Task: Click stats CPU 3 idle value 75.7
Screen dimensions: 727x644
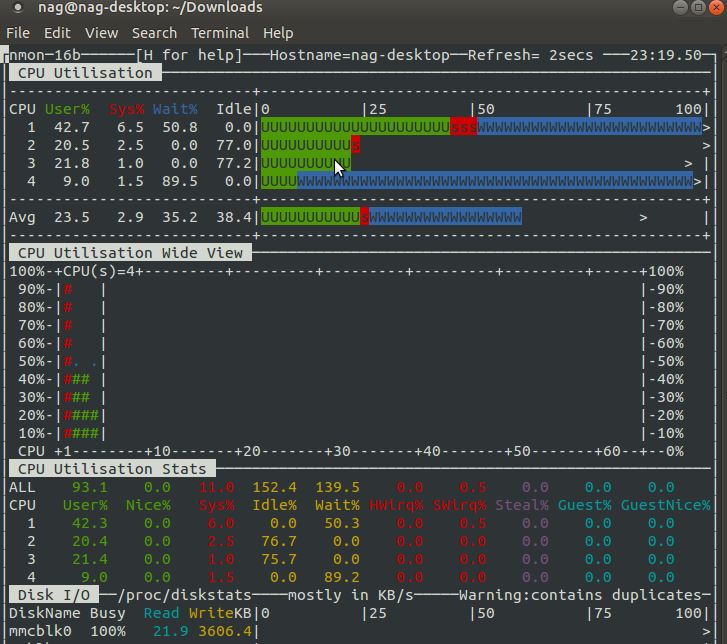Action: 279,559
